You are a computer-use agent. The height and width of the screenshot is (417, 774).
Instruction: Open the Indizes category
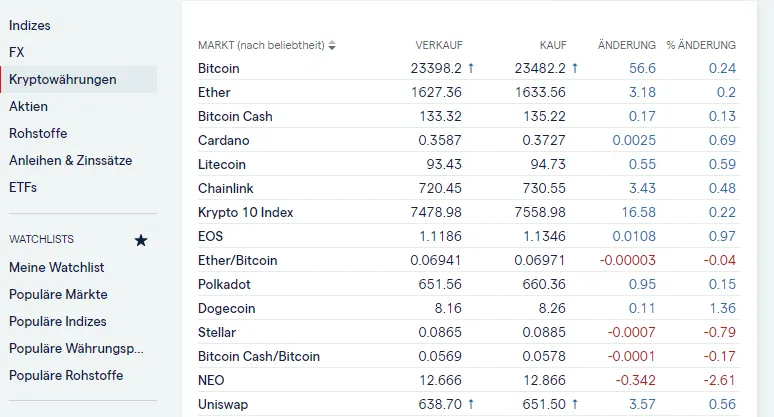(30, 25)
